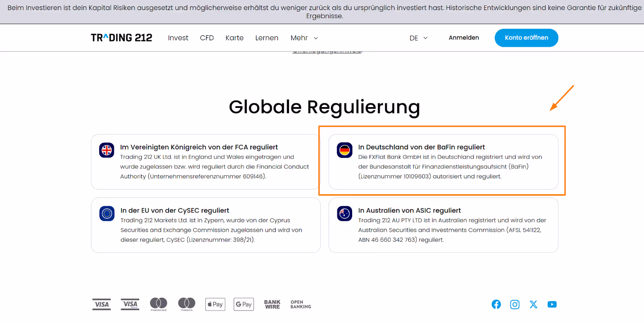Open the Instagram social link
644x325 pixels.
[x=515, y=304]
